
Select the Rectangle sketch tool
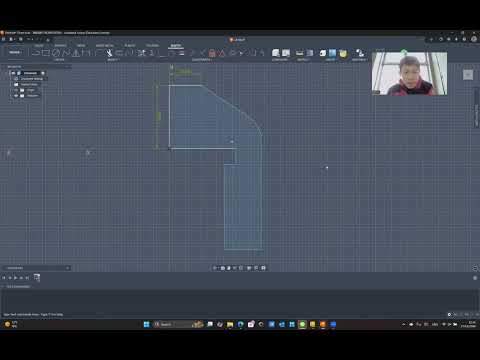pyautogui.click(x=46, y=53)
